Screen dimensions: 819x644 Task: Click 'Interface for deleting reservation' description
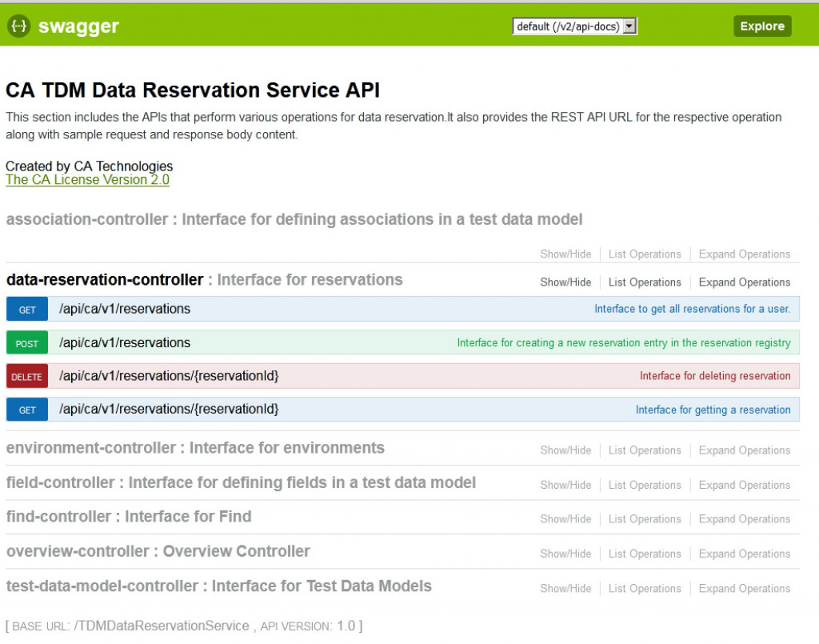[715, 376]
